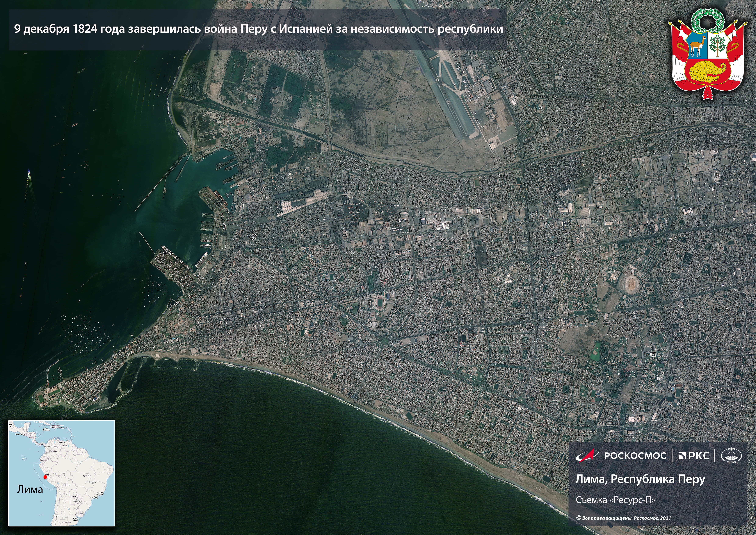
Task: Click the 'Боливия' label on the inset map
Action: pos(67,485)
